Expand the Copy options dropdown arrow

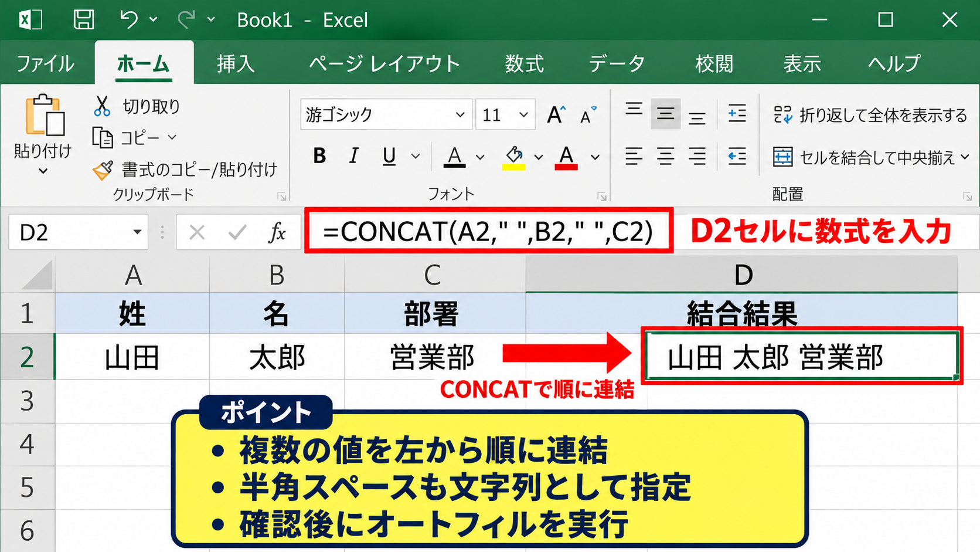coord(172,137)
